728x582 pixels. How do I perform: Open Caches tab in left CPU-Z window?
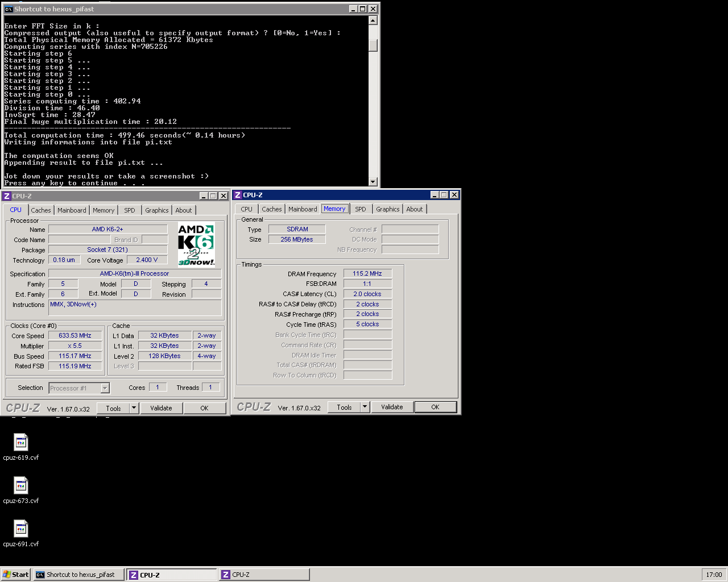pos(41,210)
